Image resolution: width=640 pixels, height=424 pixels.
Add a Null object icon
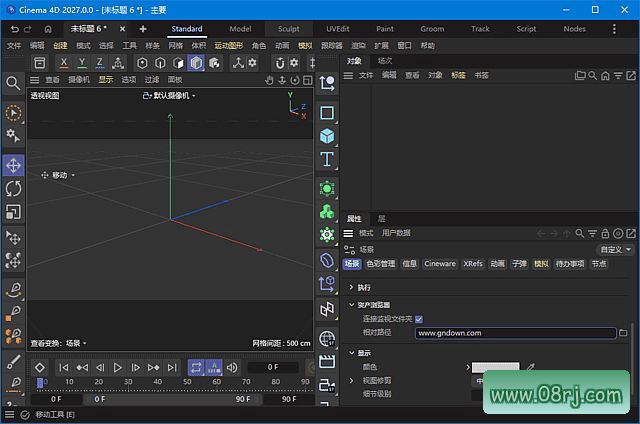327,83
